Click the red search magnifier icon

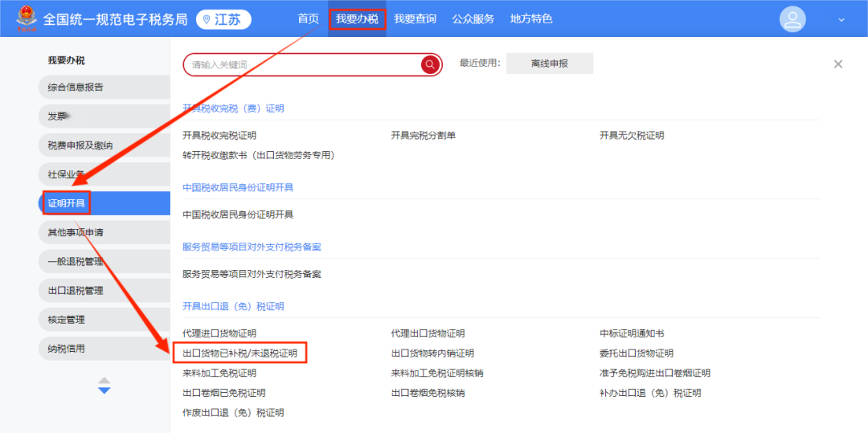430,64
